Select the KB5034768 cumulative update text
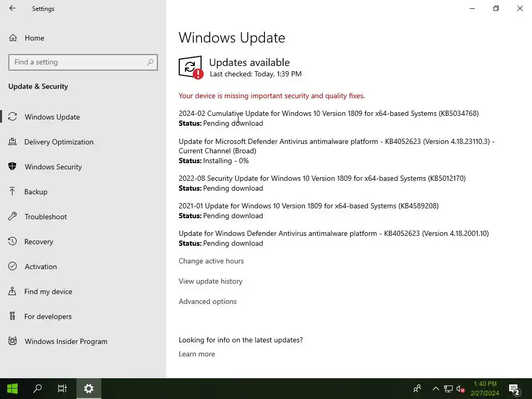532x399 pixels. (x=328, y=113)
